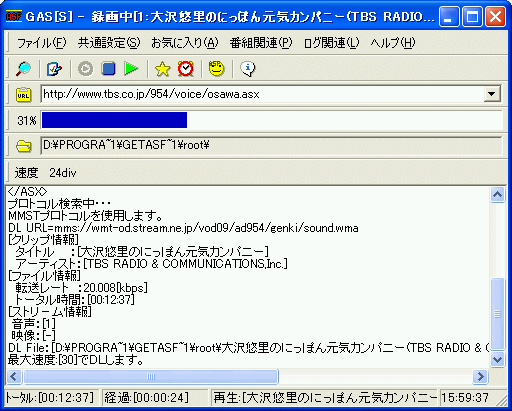Click the magnifying glass search icon
The image size is (512, 411).
coord(23,69)
